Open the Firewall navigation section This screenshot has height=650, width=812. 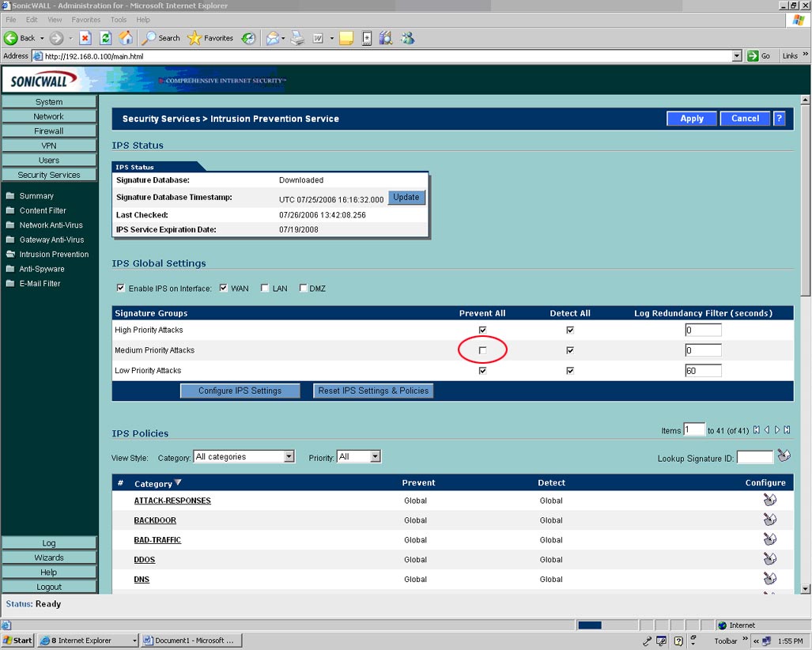coord(49,131)
